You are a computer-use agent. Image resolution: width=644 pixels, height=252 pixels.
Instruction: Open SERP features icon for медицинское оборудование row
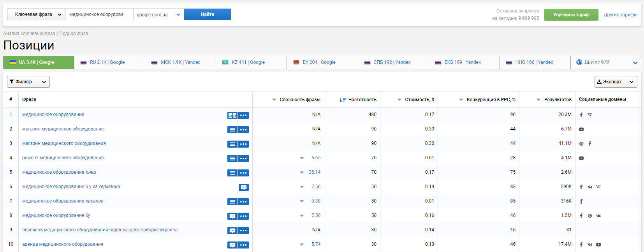coord(232,115)
